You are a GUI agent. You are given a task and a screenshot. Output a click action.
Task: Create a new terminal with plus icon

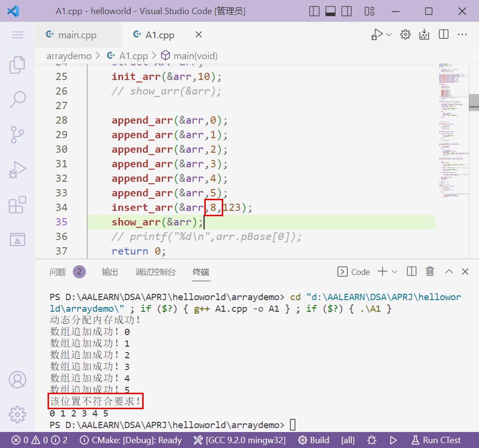pyautogui.click(x=382, y=272)
